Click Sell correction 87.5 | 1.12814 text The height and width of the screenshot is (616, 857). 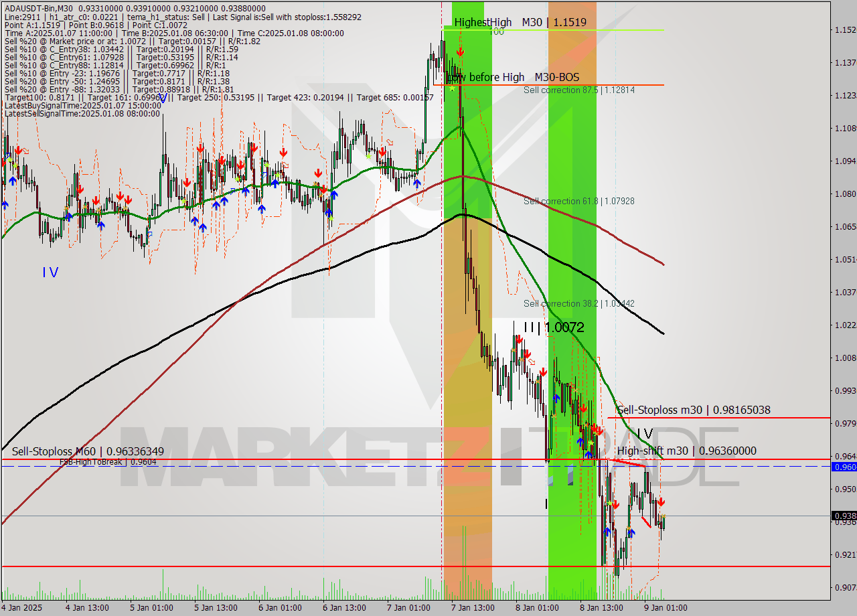[x=579, y=90]
